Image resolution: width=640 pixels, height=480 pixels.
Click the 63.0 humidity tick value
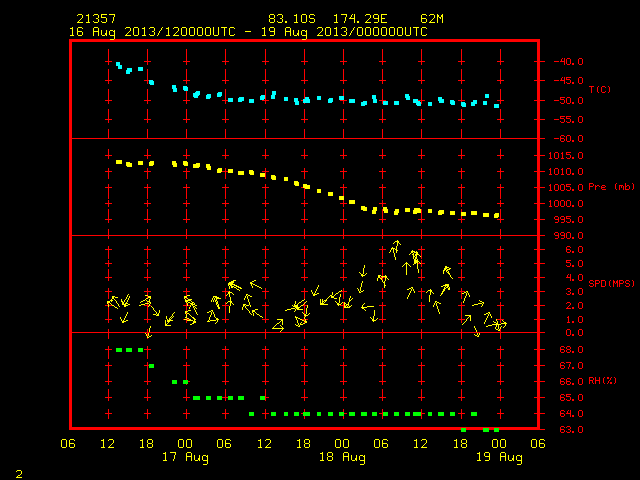tap(571, 430)
